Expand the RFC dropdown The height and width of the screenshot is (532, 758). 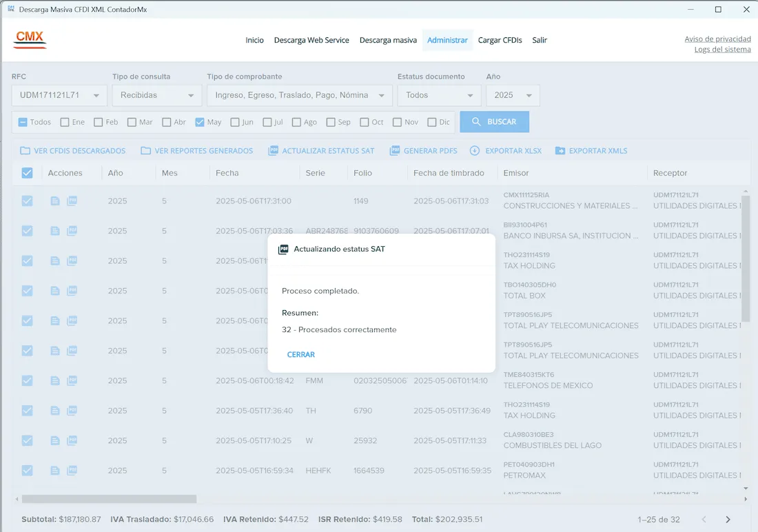point(59,95)
